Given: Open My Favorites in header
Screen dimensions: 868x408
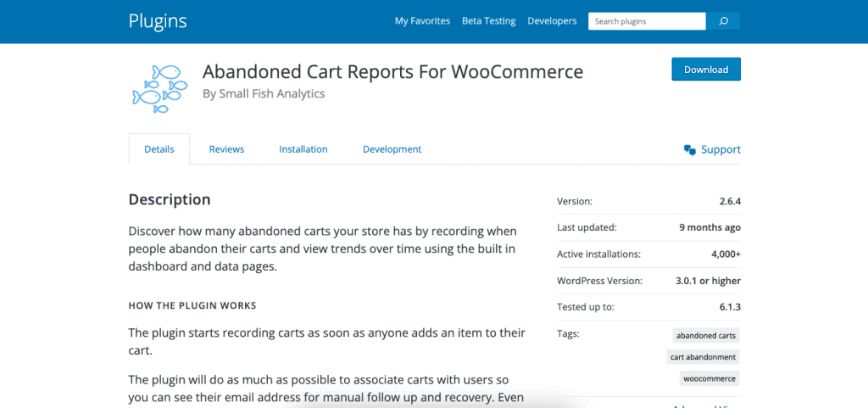Looking at the screenshot, I should coord(422,21).
